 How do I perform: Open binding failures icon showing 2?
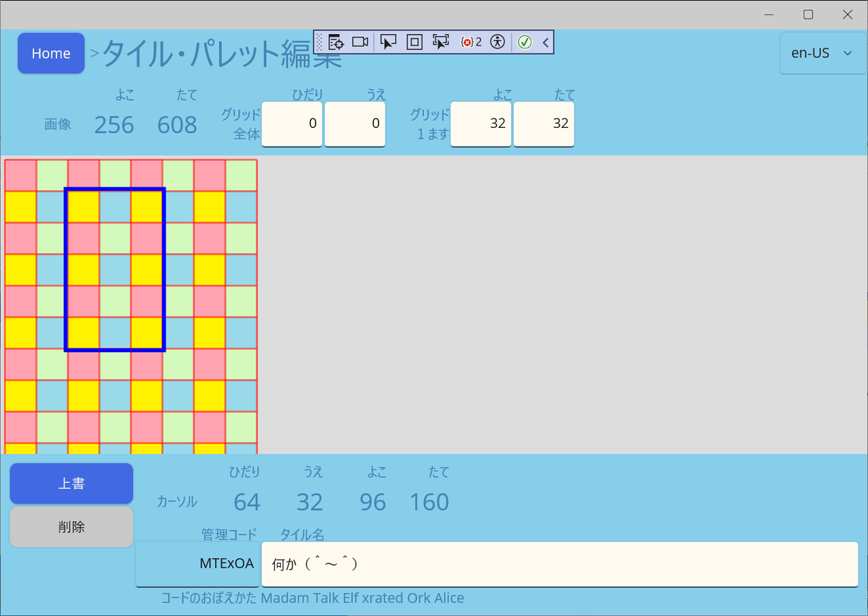click(471, 42)
